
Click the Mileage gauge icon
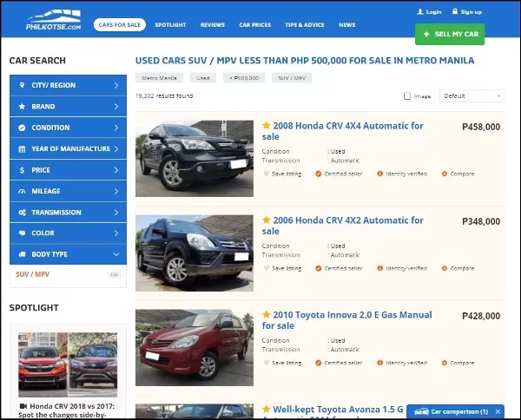tap(22, 191)
